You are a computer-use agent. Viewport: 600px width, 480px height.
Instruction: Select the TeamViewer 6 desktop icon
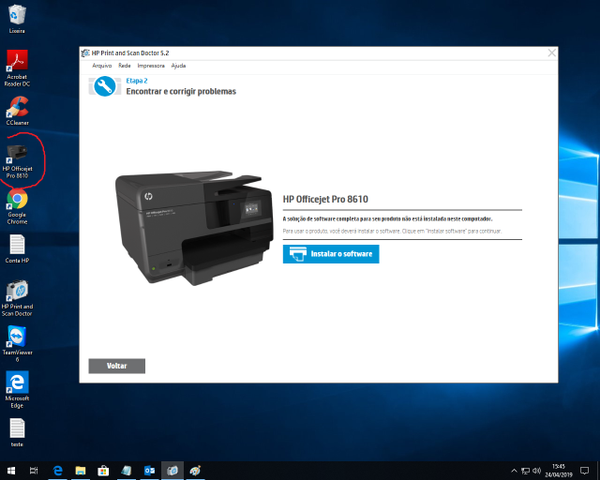17,344
